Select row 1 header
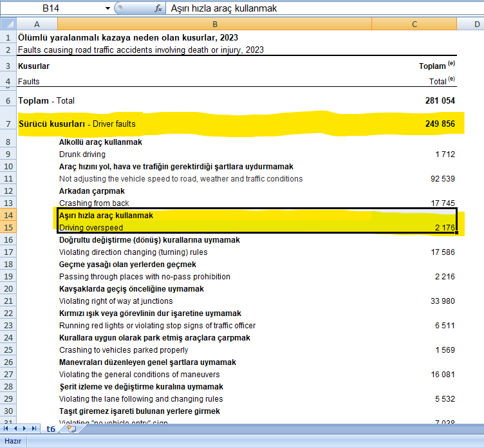 [x=8, y=38]
